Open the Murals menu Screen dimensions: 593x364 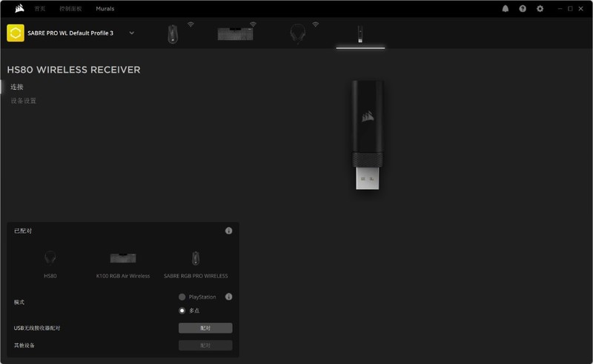105,8
